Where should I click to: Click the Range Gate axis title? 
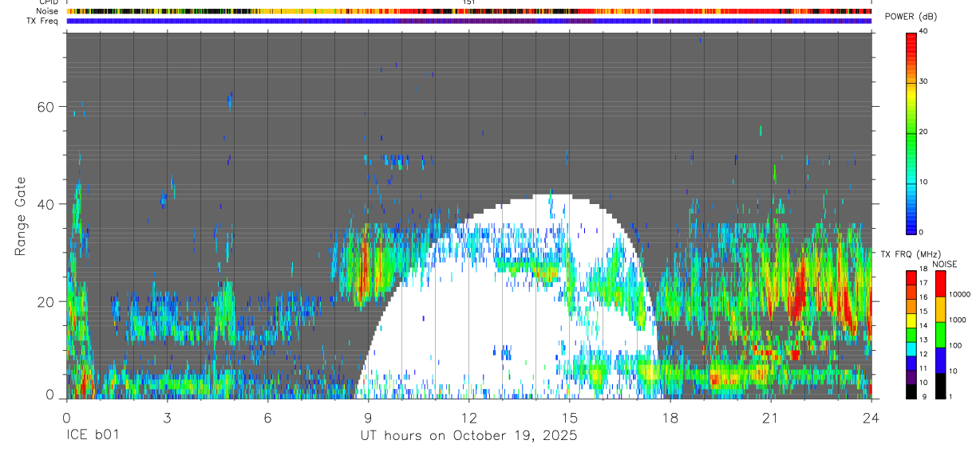coord(21,216)
